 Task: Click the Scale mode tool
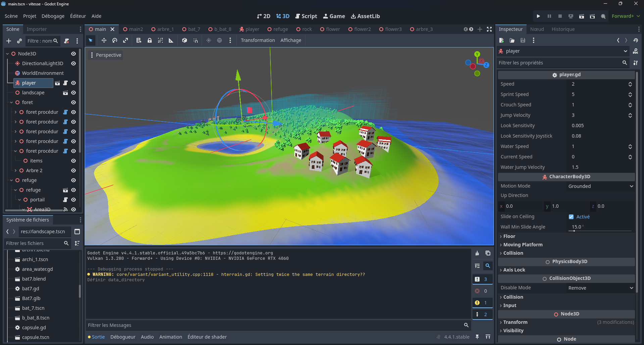click(126, 40)
